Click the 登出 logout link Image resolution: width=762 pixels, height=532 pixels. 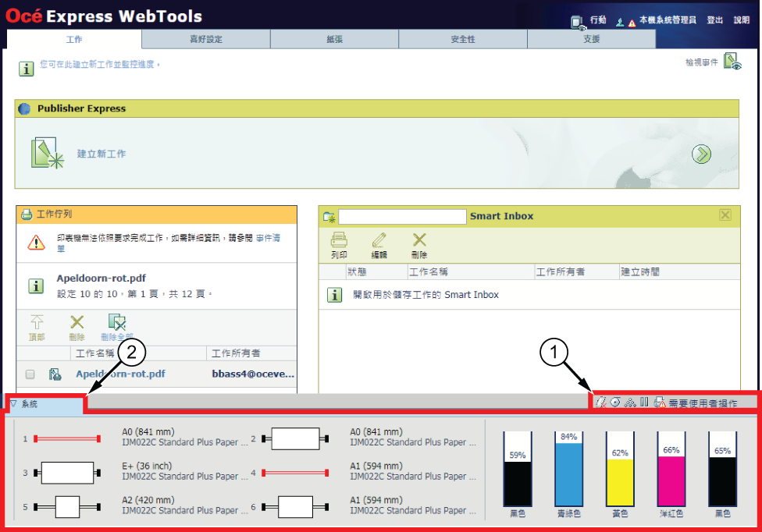tap(714, 20)
